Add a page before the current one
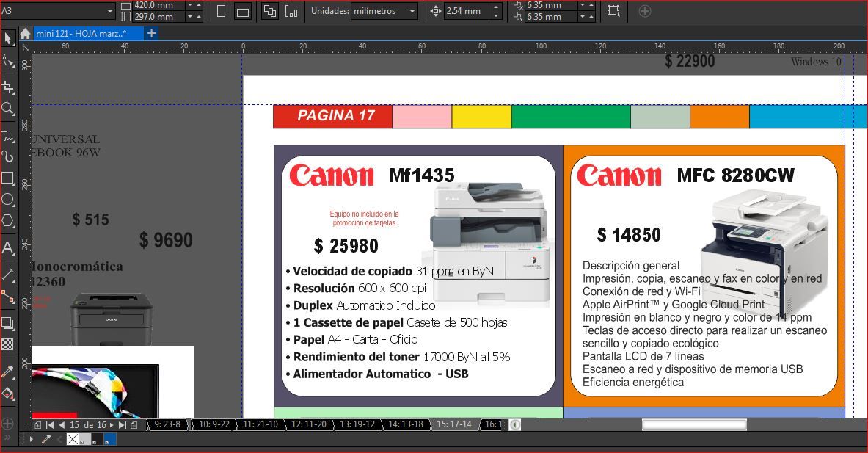868x453 pixels. click(x=37, y=425)
